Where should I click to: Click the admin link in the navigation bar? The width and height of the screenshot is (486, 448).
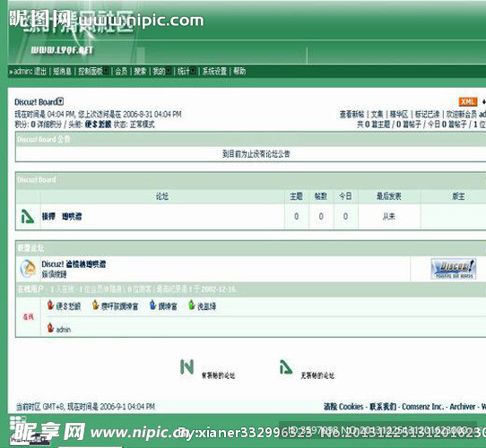click(22, 72)
